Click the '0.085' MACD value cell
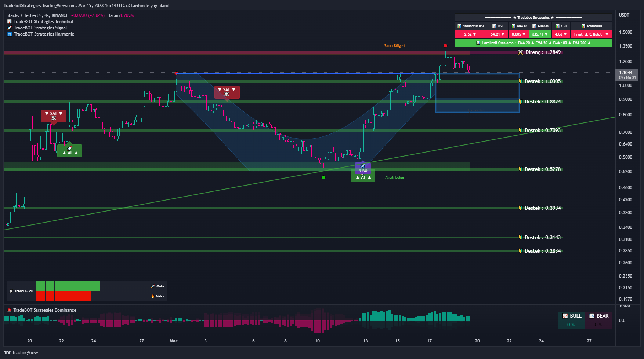This screenshot has width=644, height=359. pos(519,34)
